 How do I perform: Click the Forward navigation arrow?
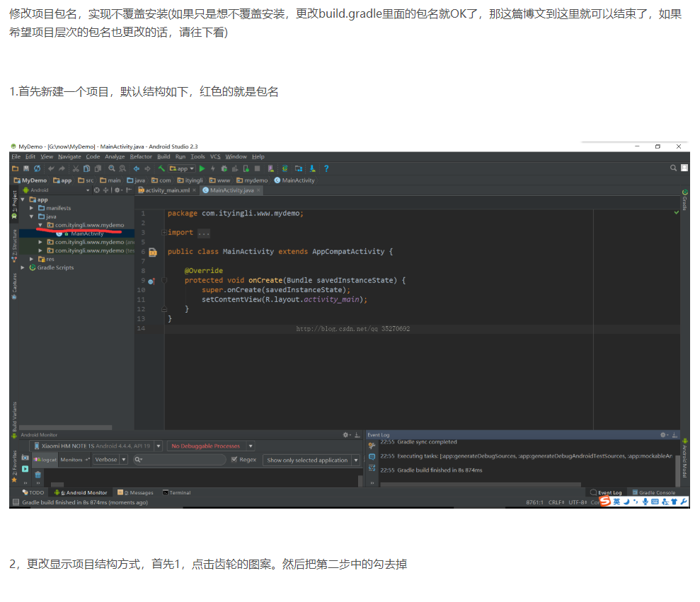[147, 168]
